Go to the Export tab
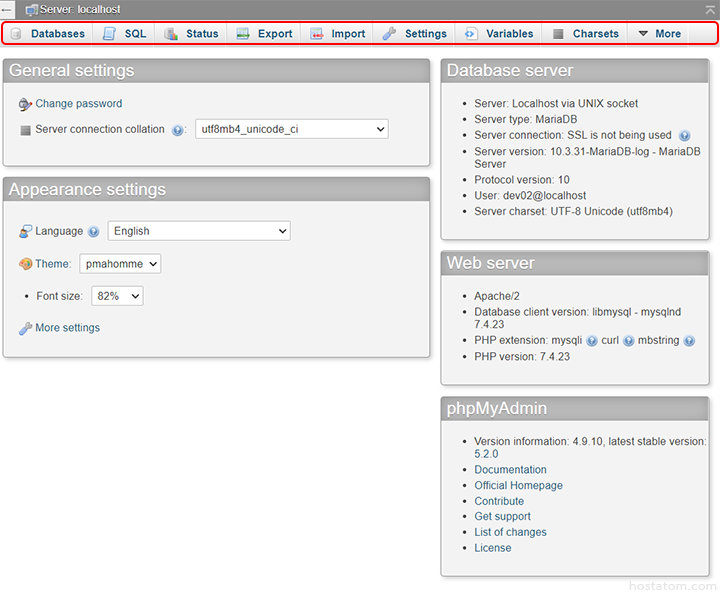The height and width of the screenshot is (593, 720). click(x=265, y=33)
